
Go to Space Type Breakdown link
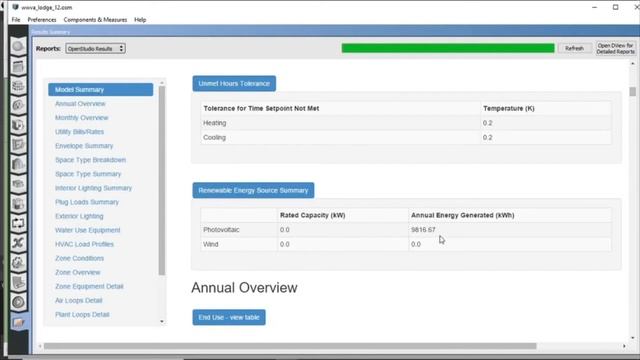tap(91, 160)
